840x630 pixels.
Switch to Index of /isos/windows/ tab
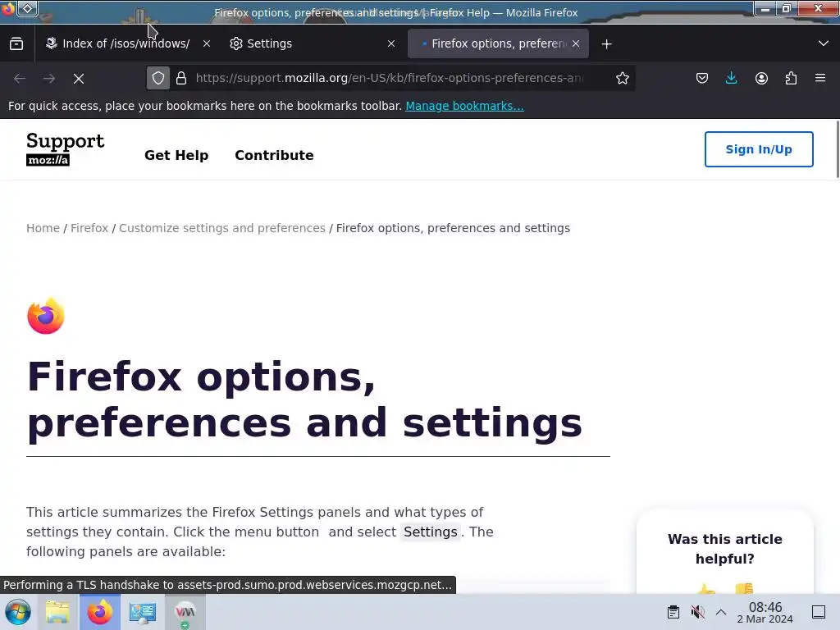(x=126, y=44)
